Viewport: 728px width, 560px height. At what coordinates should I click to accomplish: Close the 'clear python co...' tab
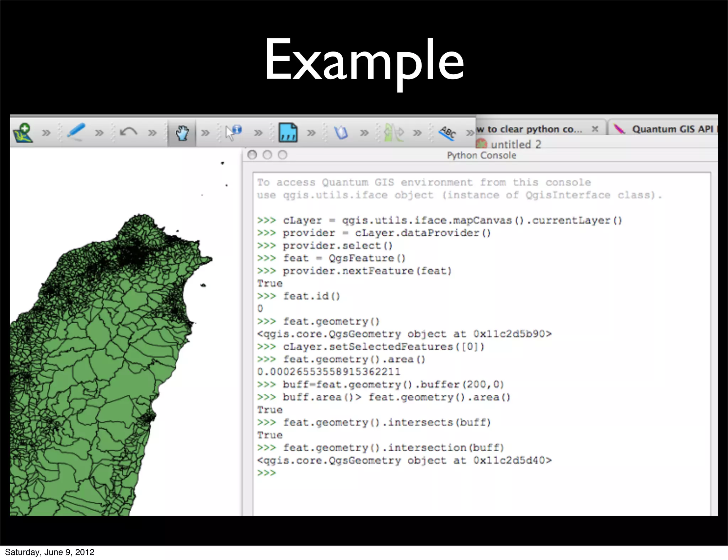point(595,129)
